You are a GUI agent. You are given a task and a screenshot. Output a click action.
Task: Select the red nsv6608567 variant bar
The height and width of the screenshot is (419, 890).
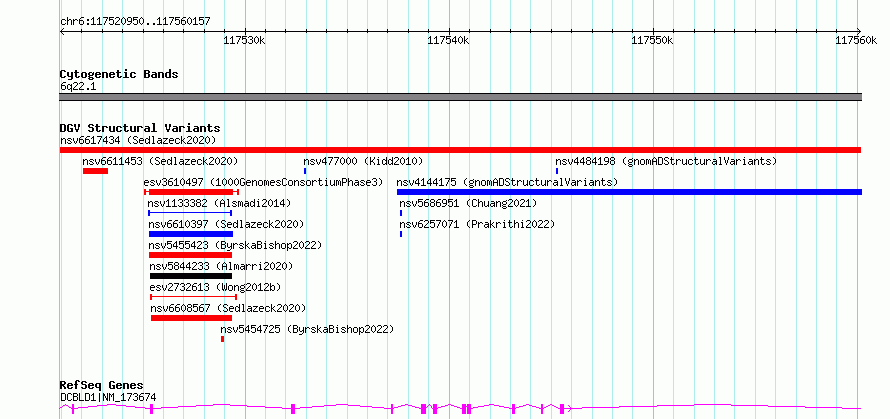(192, 318)
